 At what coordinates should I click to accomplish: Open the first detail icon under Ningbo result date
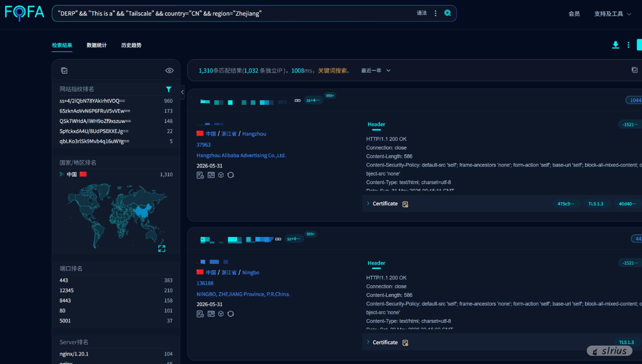click(x=200, y=314)
